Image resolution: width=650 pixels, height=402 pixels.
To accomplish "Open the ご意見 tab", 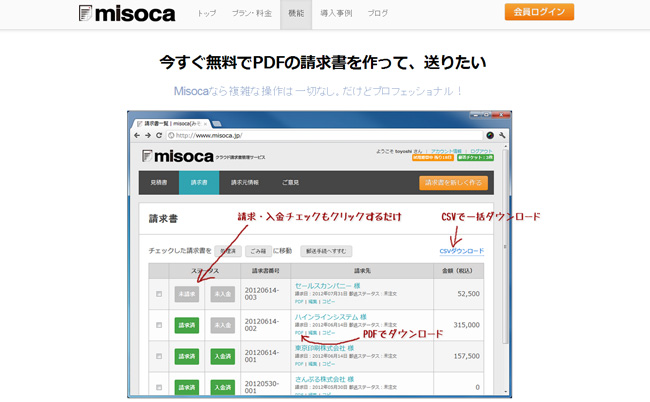I will coord(290,183).
